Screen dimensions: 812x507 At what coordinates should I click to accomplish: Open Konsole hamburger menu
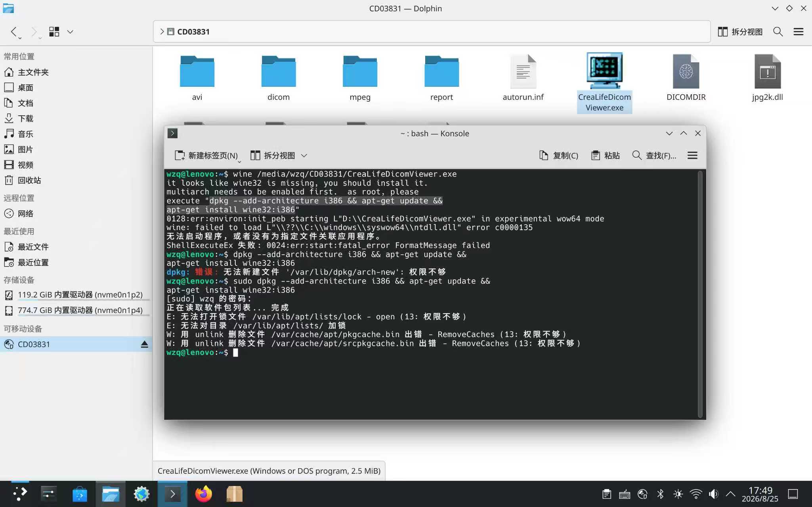pyautogui.click(x=692, y=156)
